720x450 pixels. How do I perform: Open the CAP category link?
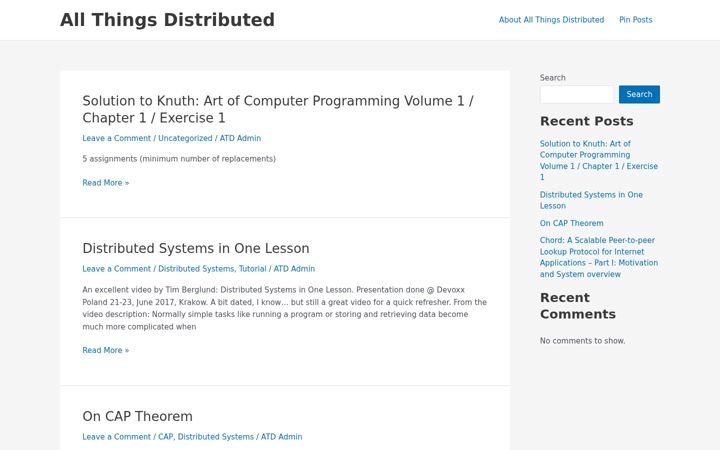point(165,437)
